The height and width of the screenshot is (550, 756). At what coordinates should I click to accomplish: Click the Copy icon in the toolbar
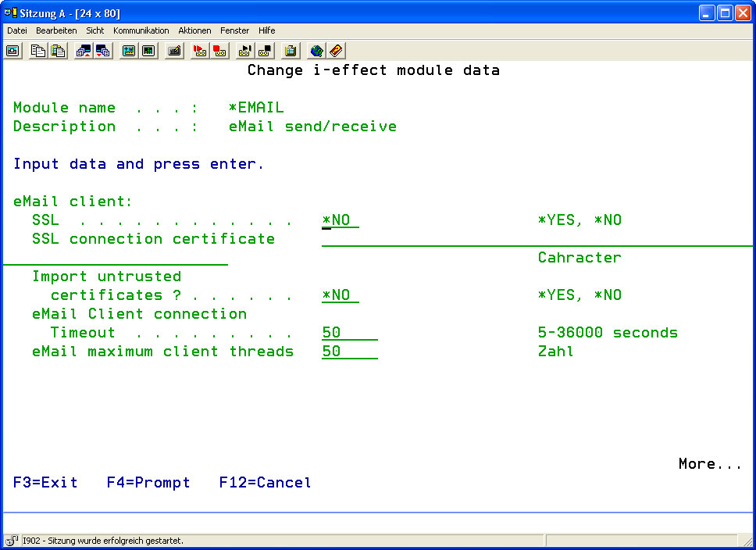click(38, 51)
